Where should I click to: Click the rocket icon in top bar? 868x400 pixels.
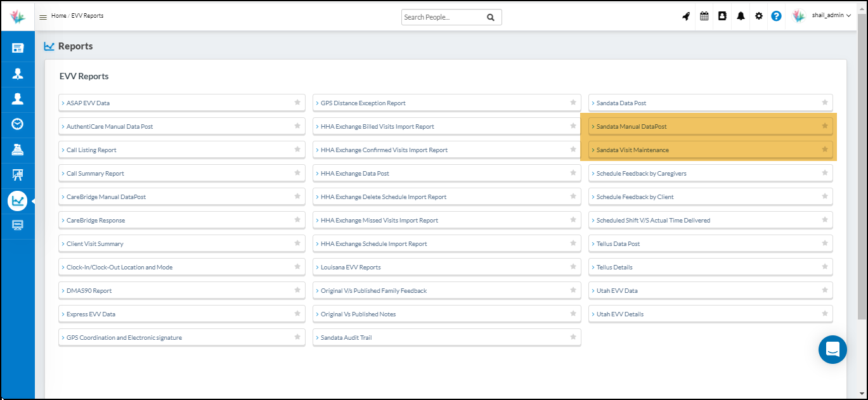[x=686, y=16]
